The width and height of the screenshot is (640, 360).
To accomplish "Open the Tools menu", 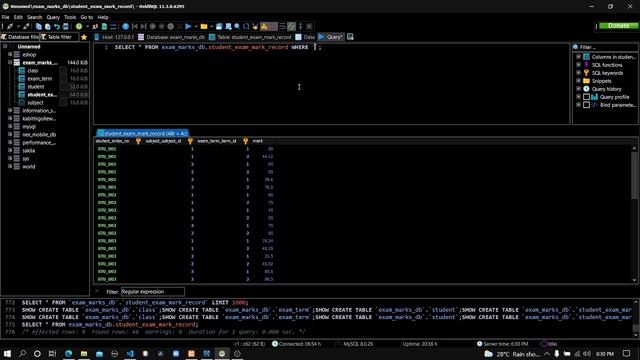I will (x=70, y=17).
